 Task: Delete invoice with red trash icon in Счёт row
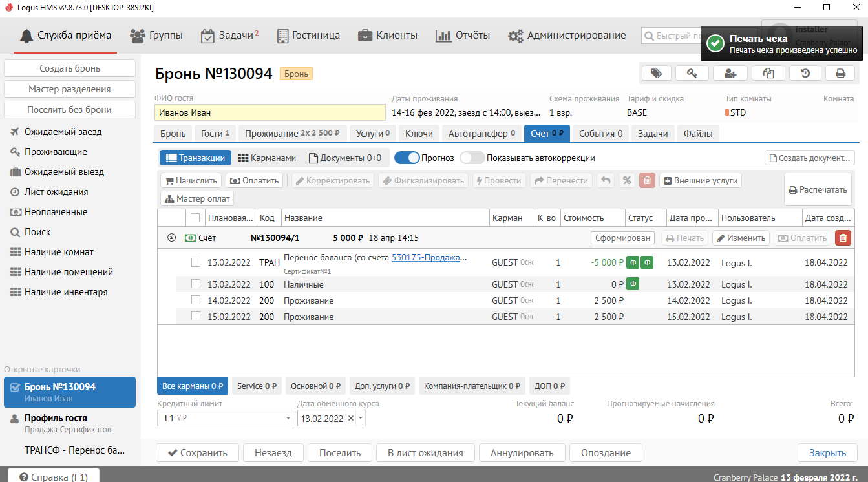click(x=843, y=238)
